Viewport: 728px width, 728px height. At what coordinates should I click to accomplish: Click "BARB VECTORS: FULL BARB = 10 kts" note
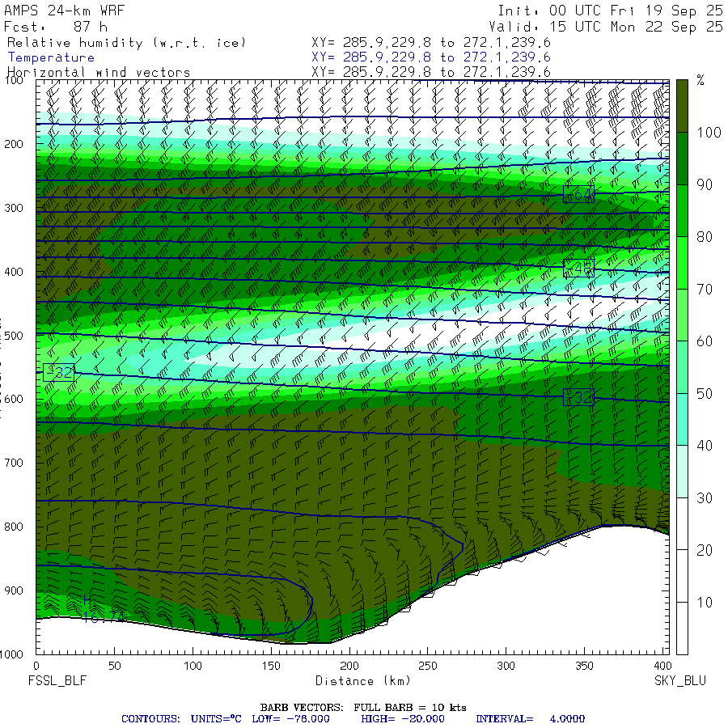tap(363, 708)
